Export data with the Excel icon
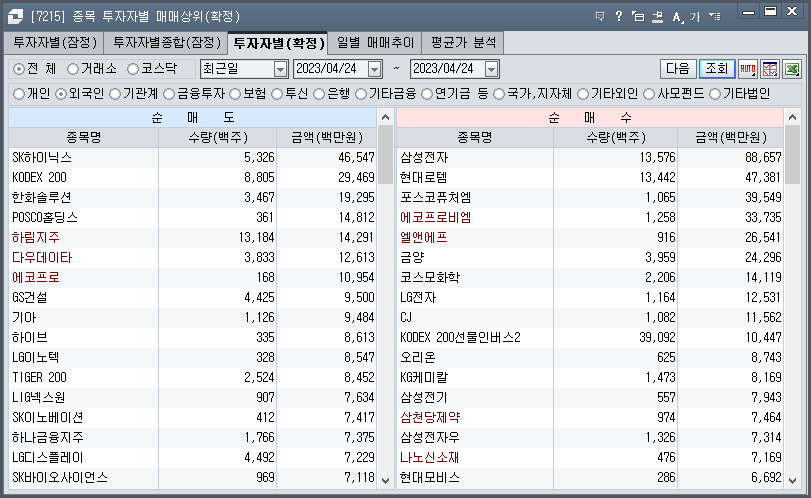The width and height of the screenshot is (811, 498). click(792, 69)
